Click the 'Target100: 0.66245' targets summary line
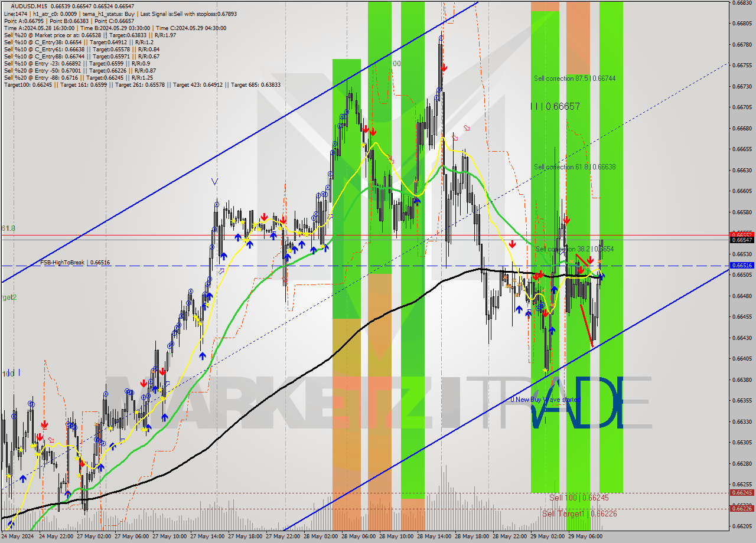The image size is (756, 543). pyautogui.click(x=142, y=85)
